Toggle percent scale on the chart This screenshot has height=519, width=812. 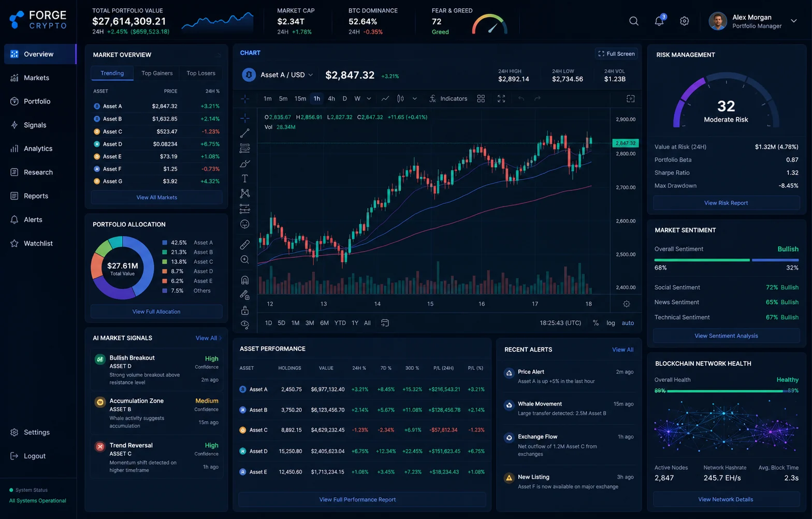click(x=596, y=323)
